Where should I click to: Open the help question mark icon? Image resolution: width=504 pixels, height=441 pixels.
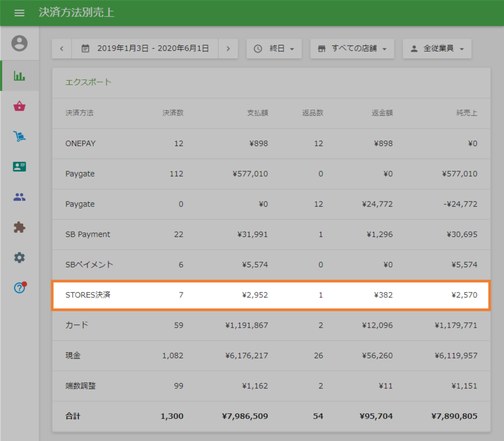20,288
